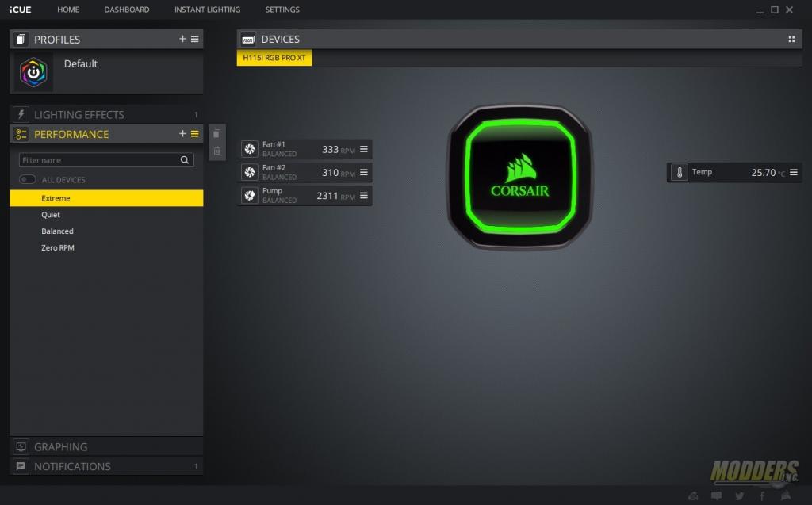Image resolution: width=812 pixels, height=505 pixels.
Task: Open Fan #2 options menu
Action: (x=364, y=173)
